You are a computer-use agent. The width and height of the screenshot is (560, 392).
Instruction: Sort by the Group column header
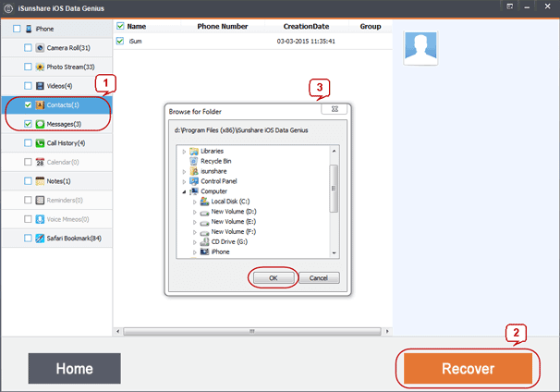point(371,27)
